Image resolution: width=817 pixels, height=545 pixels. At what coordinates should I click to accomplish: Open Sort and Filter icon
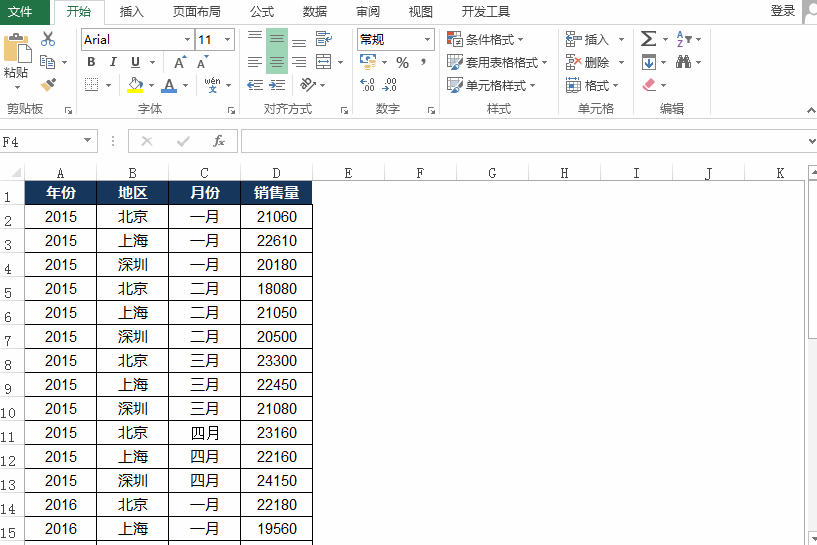coord(684,39)
